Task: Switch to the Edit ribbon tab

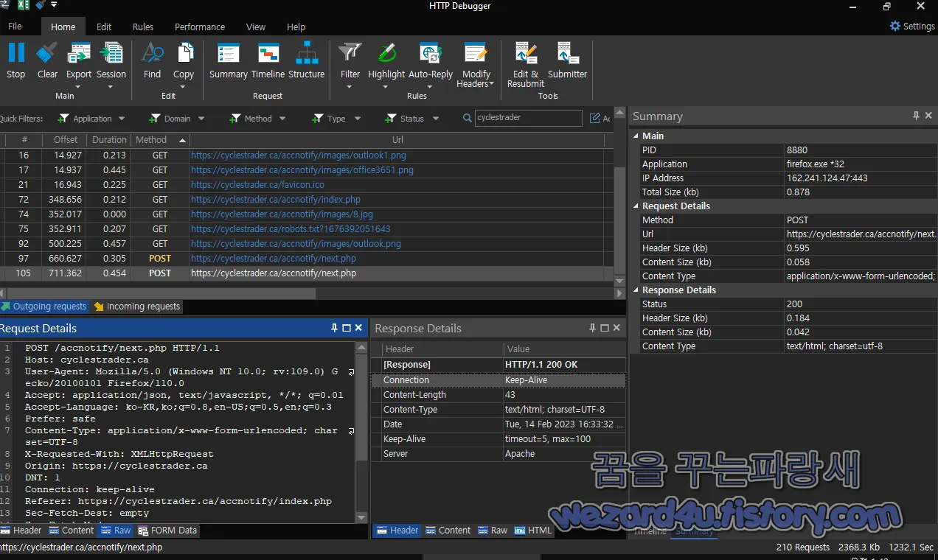Action: click(x=104, y=27)
